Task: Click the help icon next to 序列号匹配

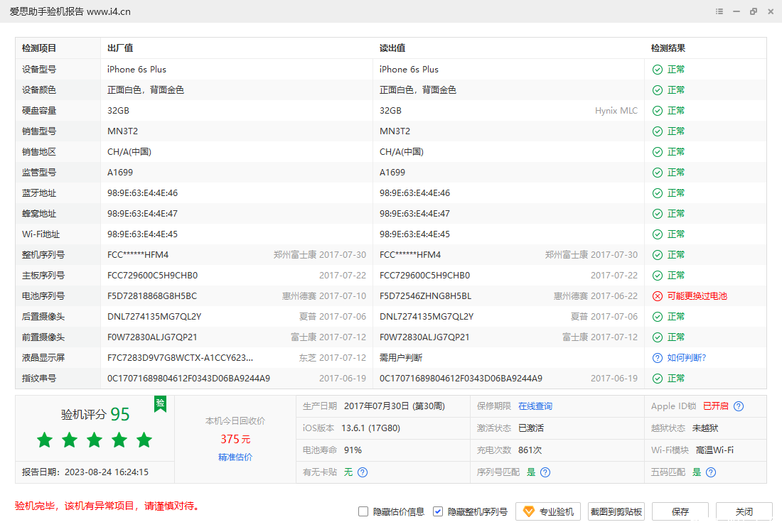Action: [x=545, y=472]
